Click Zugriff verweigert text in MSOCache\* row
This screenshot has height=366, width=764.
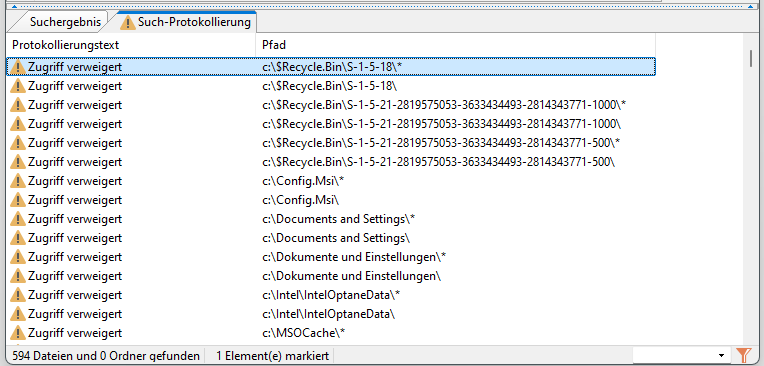75,333
